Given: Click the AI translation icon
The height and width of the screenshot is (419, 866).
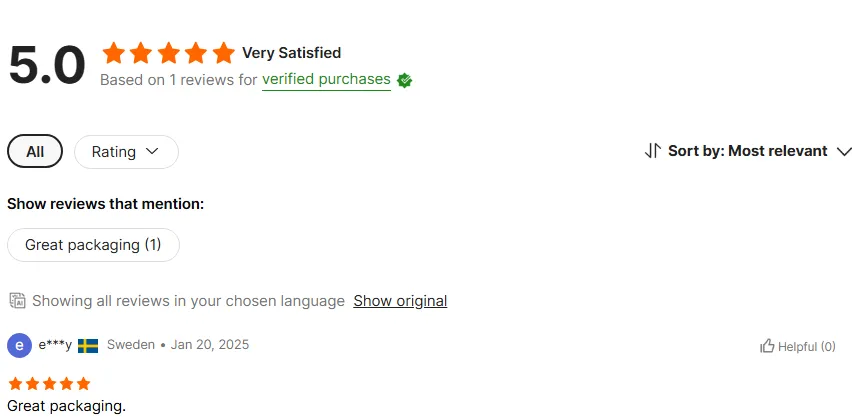Looking at the screenshot, I should pyautogui.click(x=17, y=301).
